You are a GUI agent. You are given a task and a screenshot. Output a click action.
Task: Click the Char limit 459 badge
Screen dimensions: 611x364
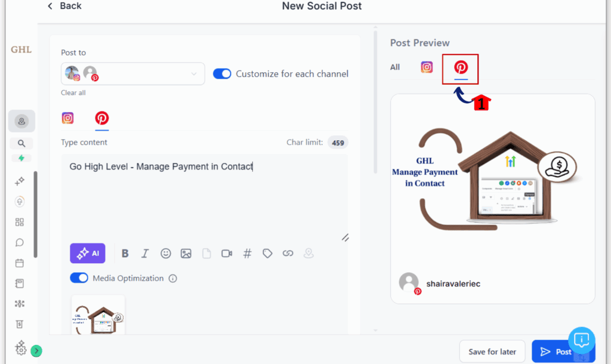[338, 143]
